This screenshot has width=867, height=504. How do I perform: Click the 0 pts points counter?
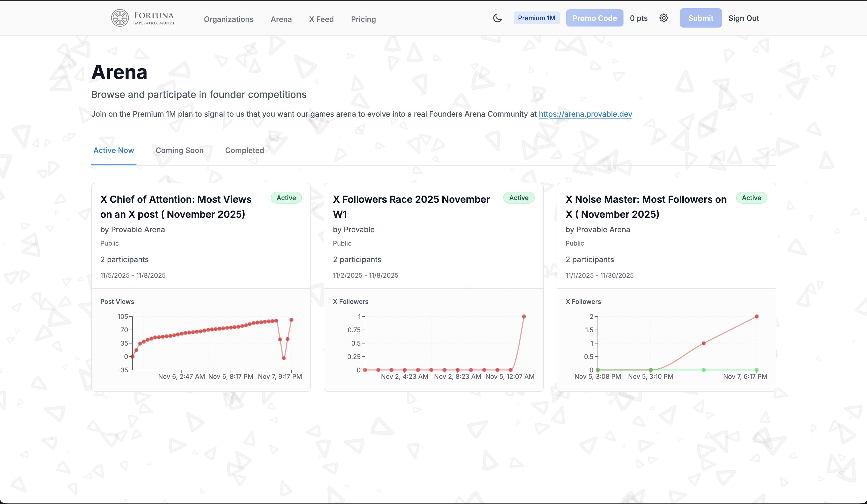pos(638,18)
